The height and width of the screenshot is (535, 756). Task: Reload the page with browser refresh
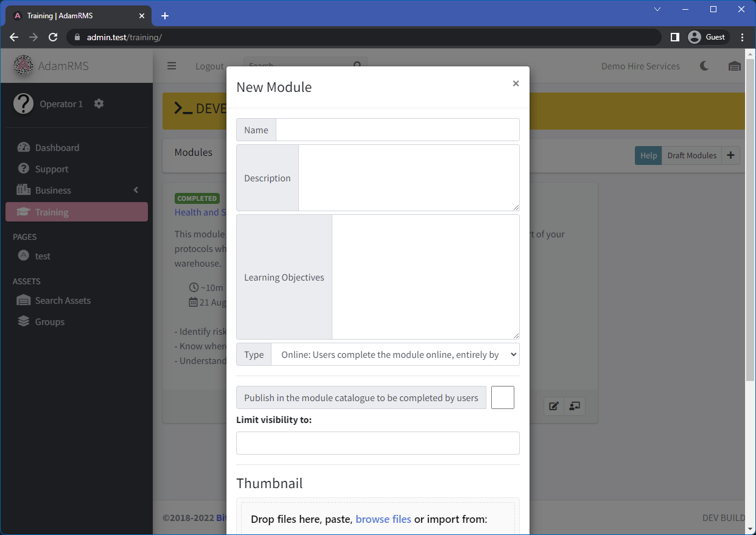point(53,37)
